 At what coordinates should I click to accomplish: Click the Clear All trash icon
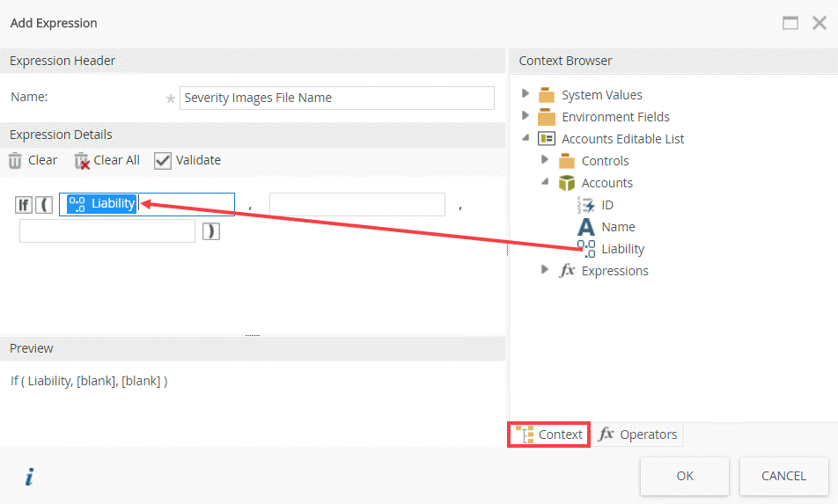pyautogui.click(x=81, y=160)
